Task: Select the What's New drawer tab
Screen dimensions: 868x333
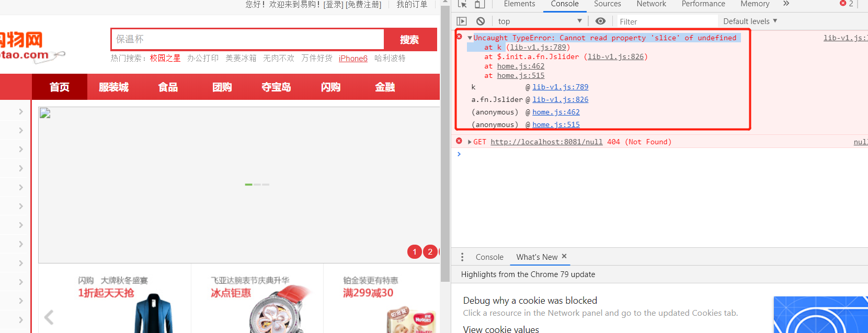Action: (x=537, y=257)
